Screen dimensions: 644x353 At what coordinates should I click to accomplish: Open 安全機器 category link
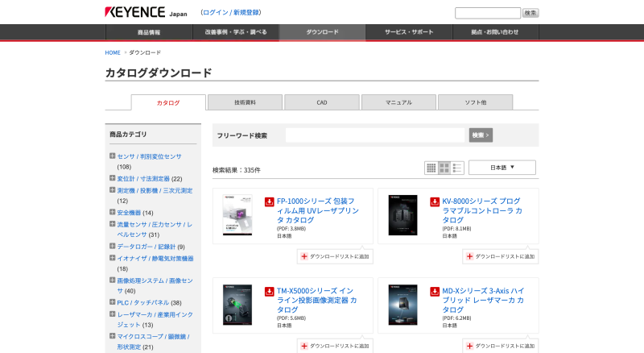pos(129,213)
